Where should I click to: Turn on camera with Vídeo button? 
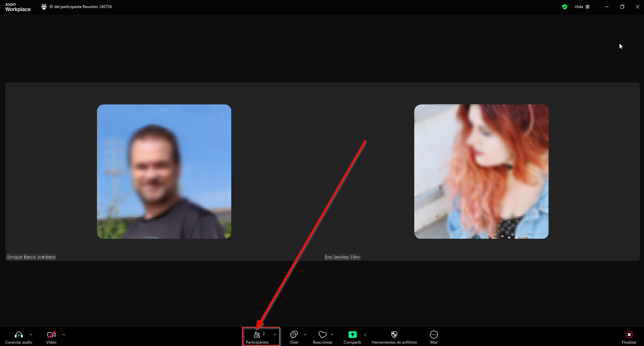[51, 335]
